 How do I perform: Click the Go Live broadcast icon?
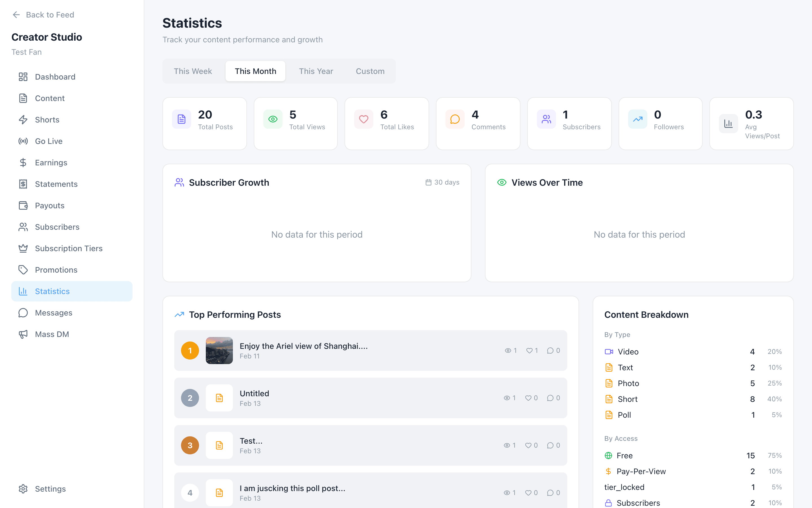coord(23,141)
